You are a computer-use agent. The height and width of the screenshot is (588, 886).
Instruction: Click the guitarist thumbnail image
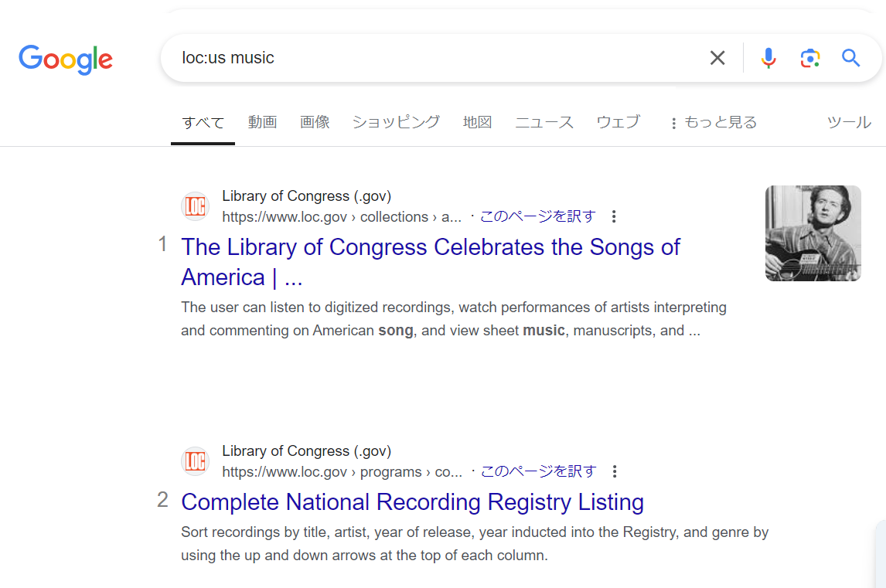[x=813, y=233]
